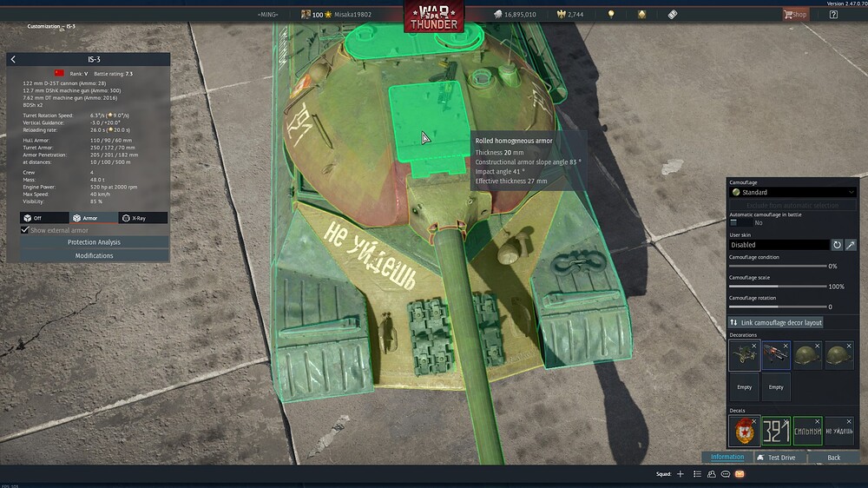The width and height of the screenshot is (868, 488).
Task: Adjust the Camouflage scale slider
Action: pyautogui.click(x=778, y=287)
